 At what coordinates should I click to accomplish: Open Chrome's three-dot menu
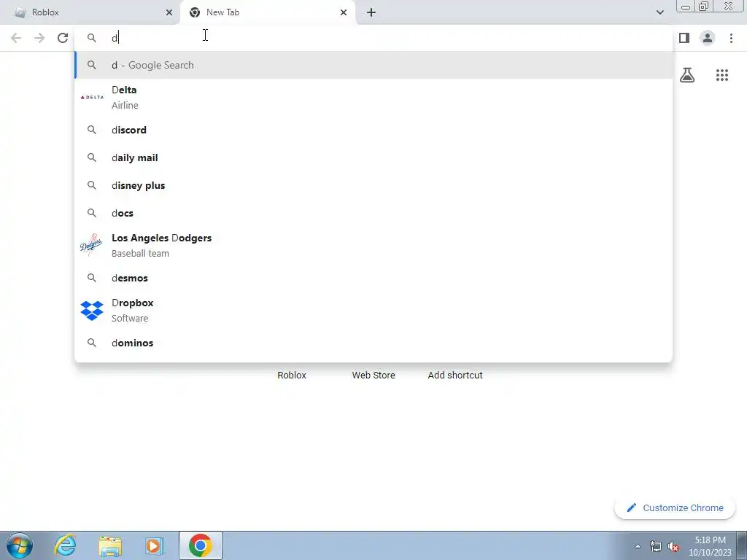tap(731, 38)
